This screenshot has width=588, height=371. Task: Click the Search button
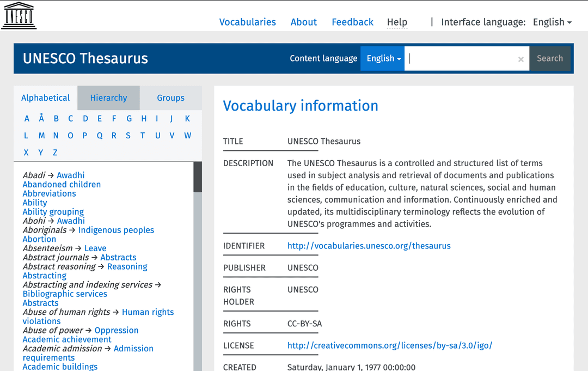coord(550,58)
